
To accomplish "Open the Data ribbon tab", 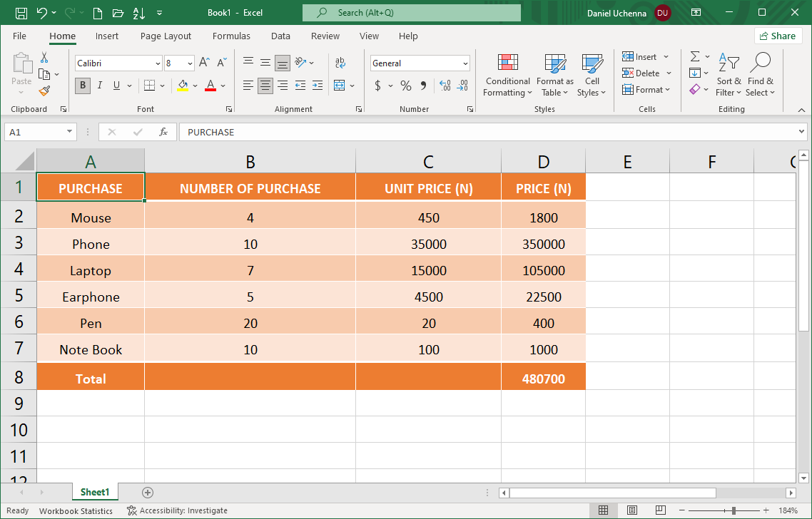I will click(280, 36).
